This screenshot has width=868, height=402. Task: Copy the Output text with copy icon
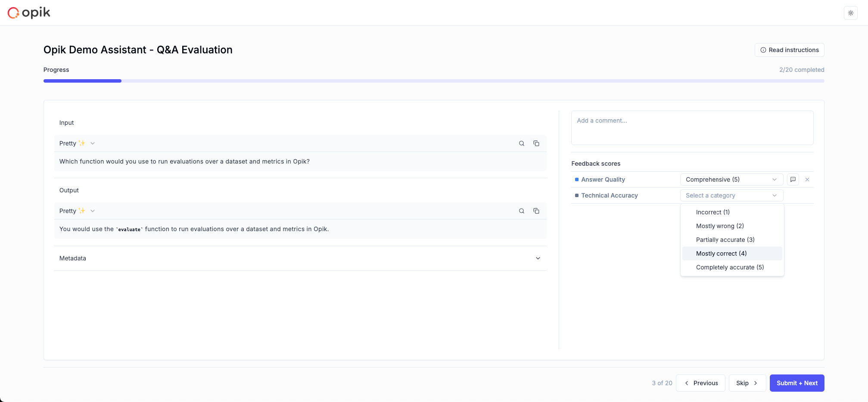[x=536, y=211]
